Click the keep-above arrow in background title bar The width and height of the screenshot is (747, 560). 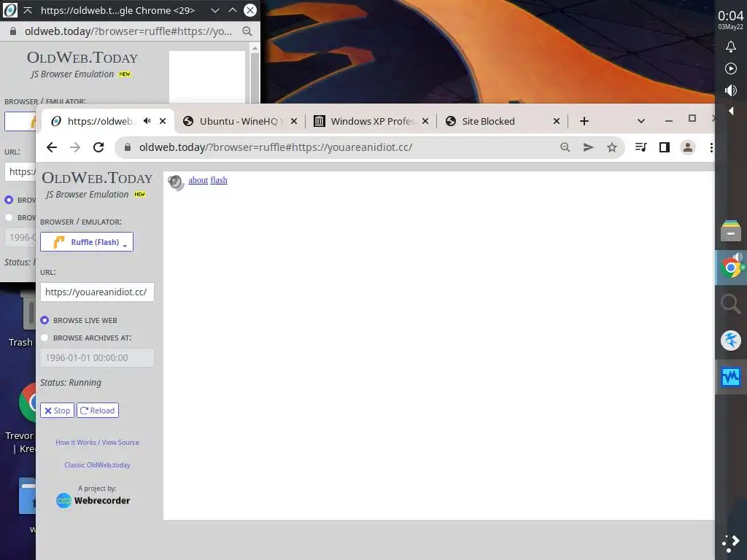click(28, 10)
